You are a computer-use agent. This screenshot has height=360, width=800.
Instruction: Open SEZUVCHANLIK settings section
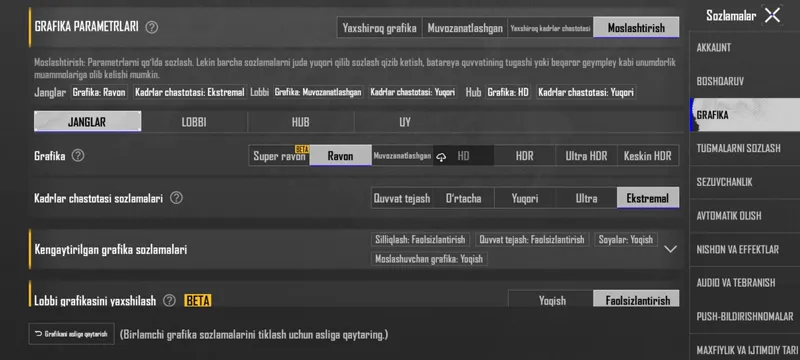click(745, 182)
